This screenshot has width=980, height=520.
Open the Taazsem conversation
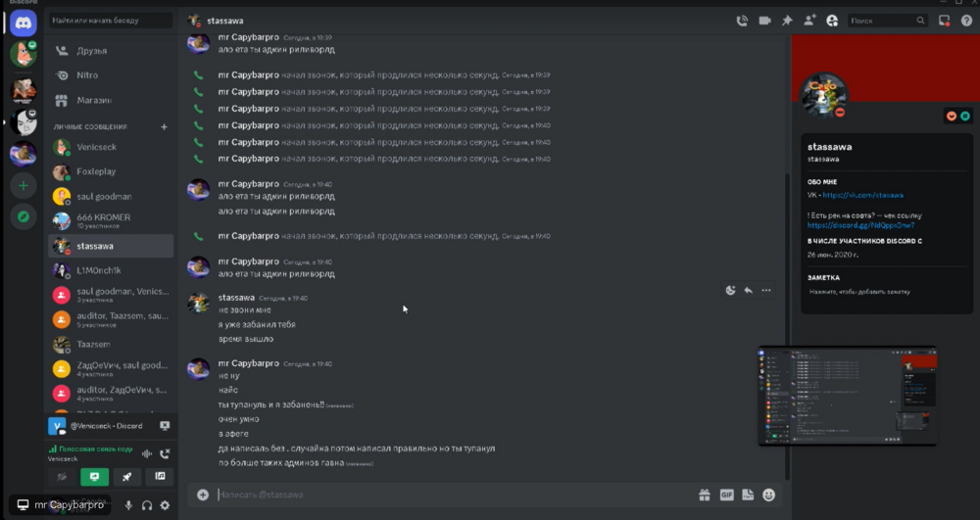(111, 344)
